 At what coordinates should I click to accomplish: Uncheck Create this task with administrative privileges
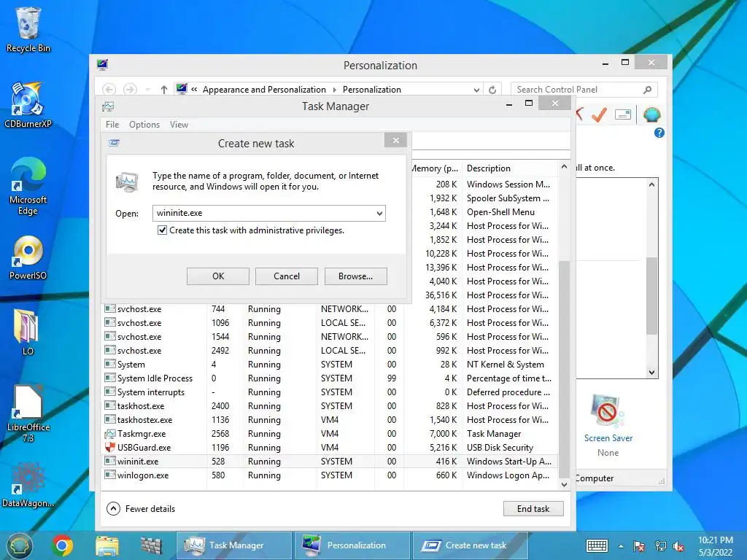(x=162, y=230)
